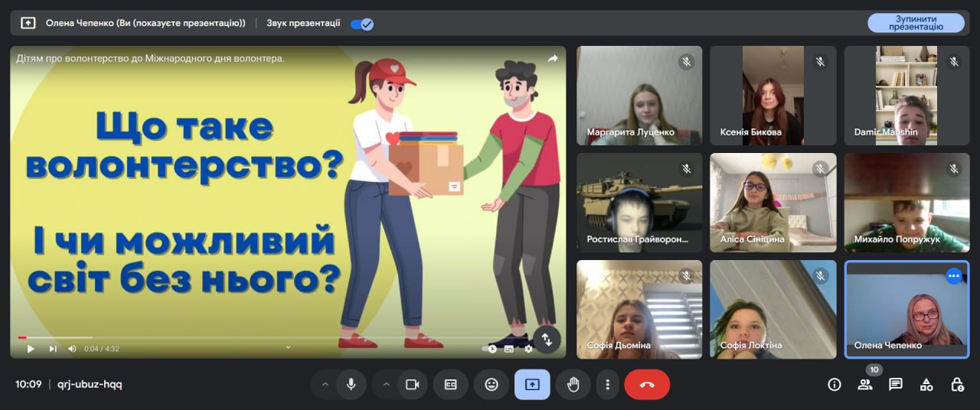Play the volunteering video
Image resolution: width=980 pixels, height=410 pixels.
[31, 349]
